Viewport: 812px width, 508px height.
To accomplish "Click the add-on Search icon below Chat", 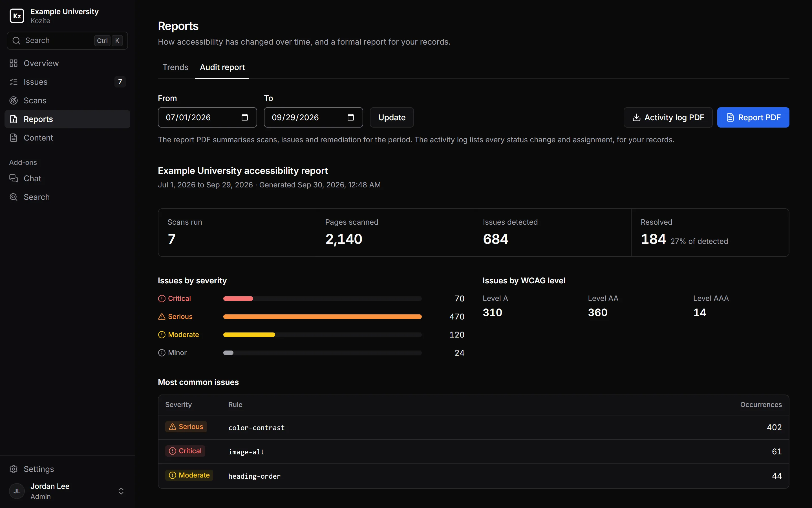I will pyautogui.click(x=14, y=197).
